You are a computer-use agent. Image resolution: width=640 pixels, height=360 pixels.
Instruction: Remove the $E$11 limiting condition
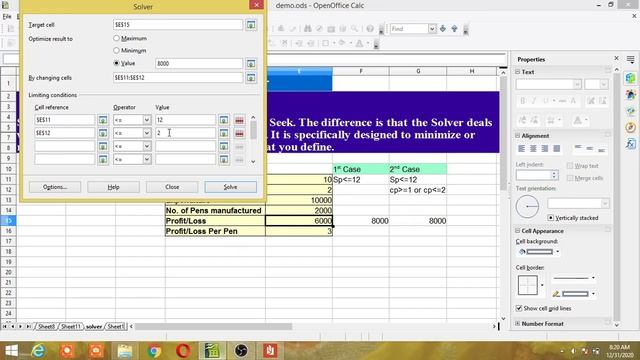240,120
